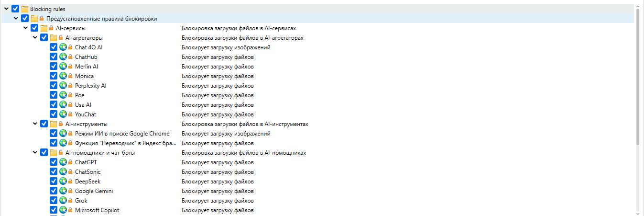This screenshot has width=644, height=216.
Task: Select the Chat 4O AI rule
Action: pyautogui.click(x=88, y=47)
